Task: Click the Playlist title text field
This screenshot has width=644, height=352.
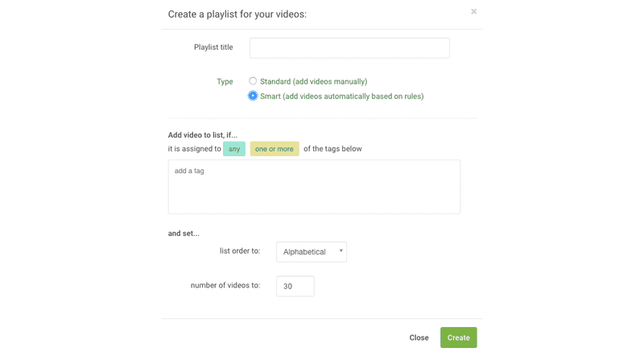Action: [x=349, y=48]
